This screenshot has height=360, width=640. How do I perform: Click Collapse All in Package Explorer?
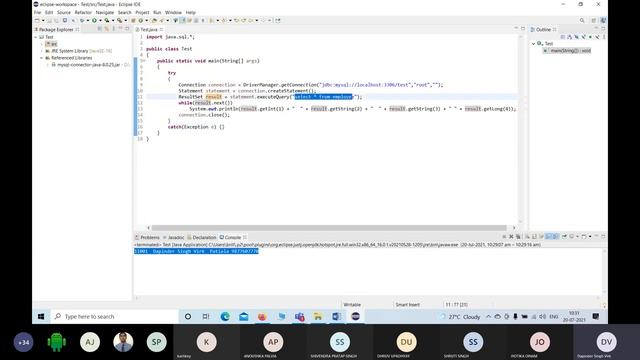[x=100, y=29]
